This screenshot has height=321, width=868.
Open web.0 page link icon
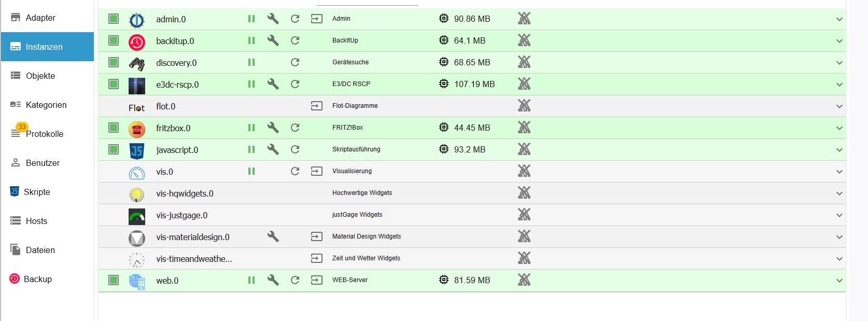coord(316,281)
